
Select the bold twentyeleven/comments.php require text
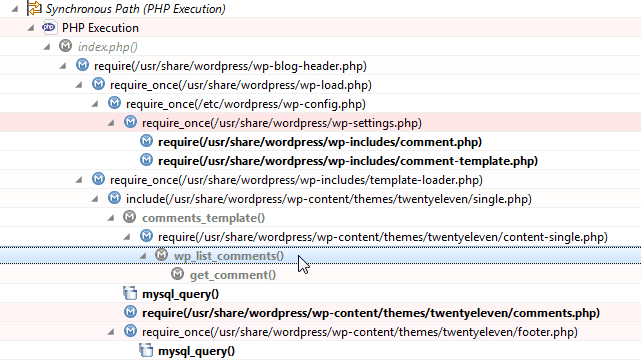371,313
